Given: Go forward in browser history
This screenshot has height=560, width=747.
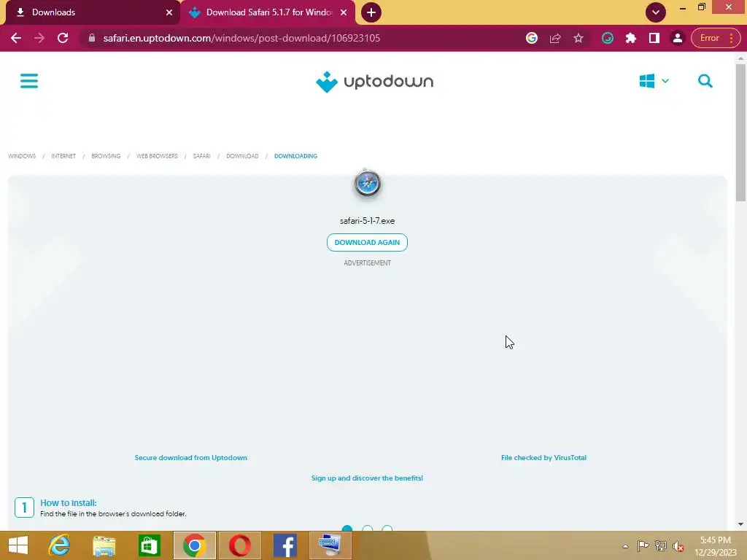Looking at the screenshot, I should tap(39, 38).
